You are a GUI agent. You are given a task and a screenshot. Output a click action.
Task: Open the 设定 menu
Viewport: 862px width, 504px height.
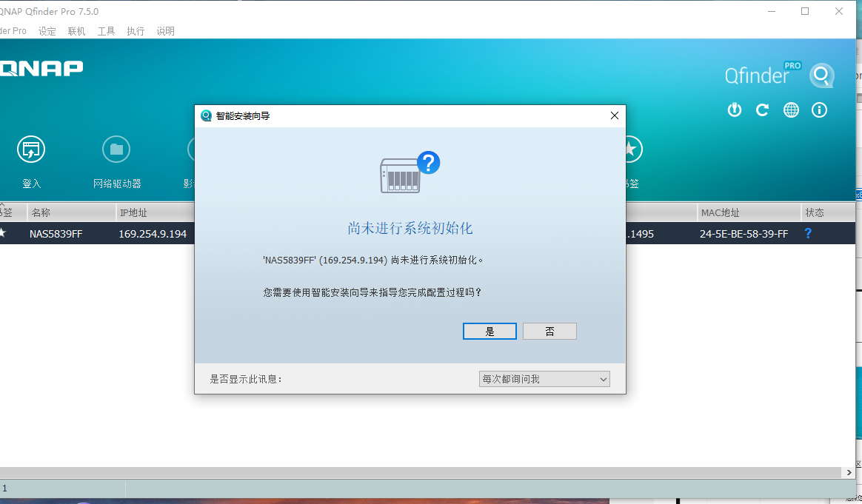point(47,31)
